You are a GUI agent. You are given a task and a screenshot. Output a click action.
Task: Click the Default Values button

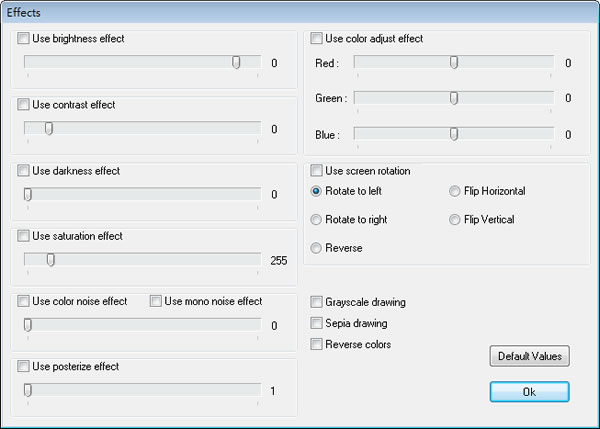[530, 356]
